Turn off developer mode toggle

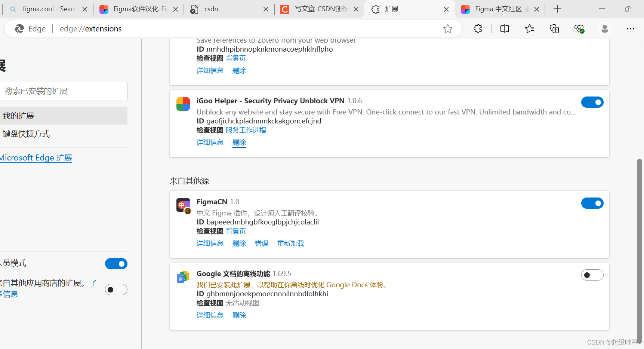(116, 264)
